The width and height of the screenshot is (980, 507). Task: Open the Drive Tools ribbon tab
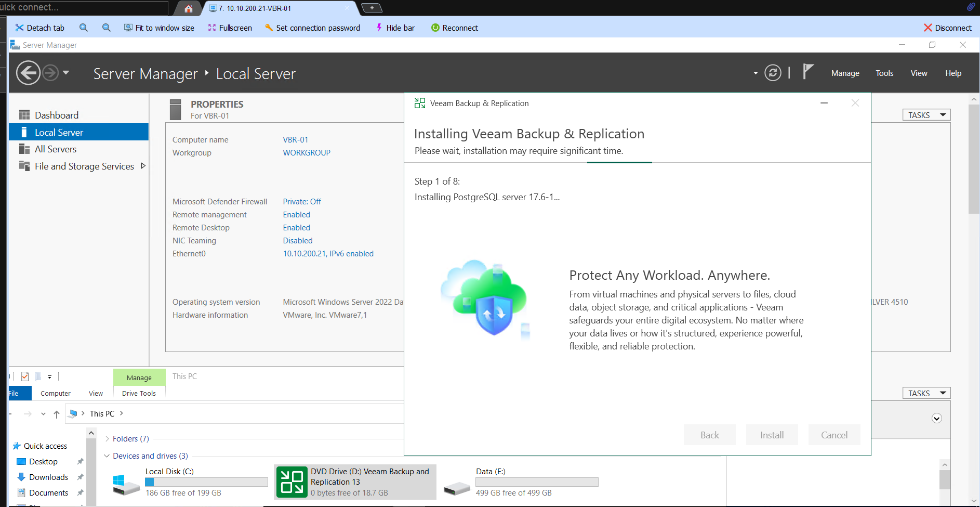[139, 394]
